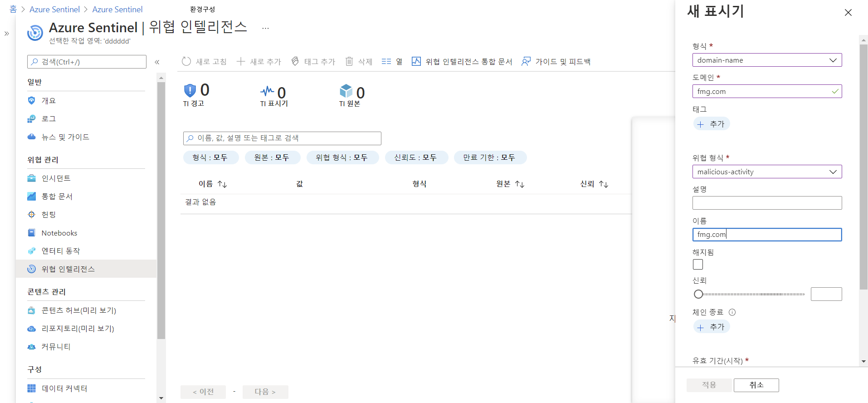The width and height of the screenshot is (868, 403).
Task: Open 커뮤니티 in the sidebar
Action: [x=86, y=347]
